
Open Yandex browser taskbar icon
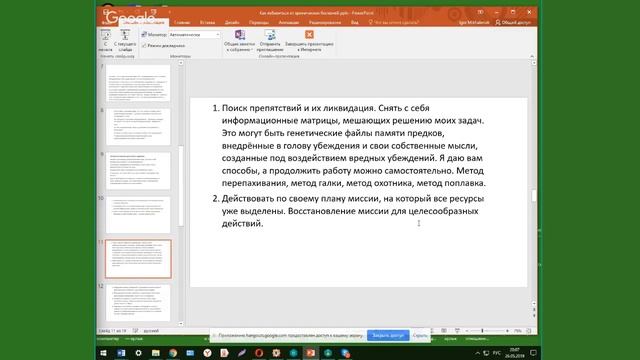[207, 353]
